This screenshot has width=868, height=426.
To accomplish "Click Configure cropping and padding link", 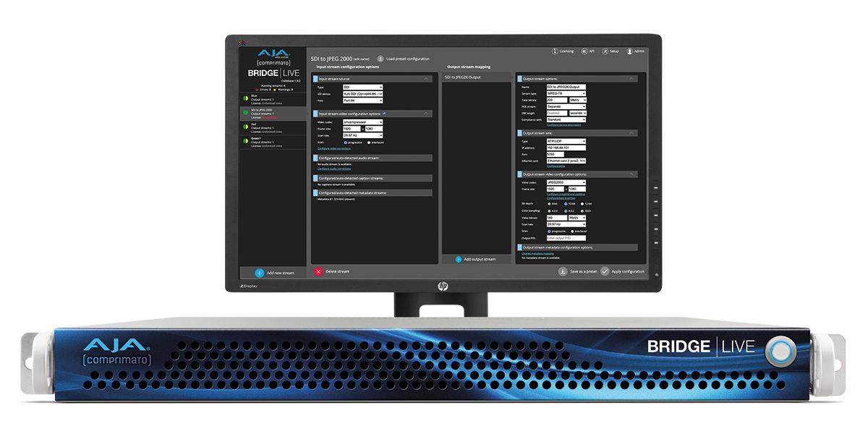I will [x=566, y=194].
